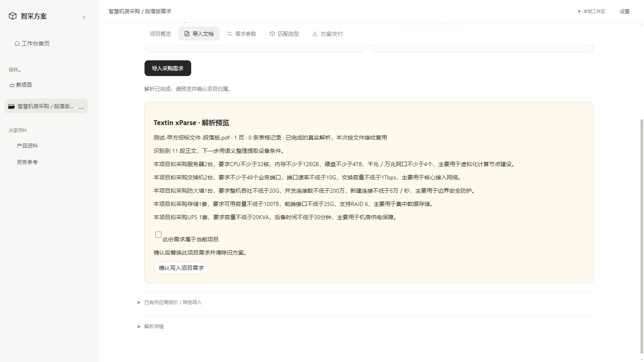Collapse the sidebar with the chevron arrow

click(x=84, y=17)
